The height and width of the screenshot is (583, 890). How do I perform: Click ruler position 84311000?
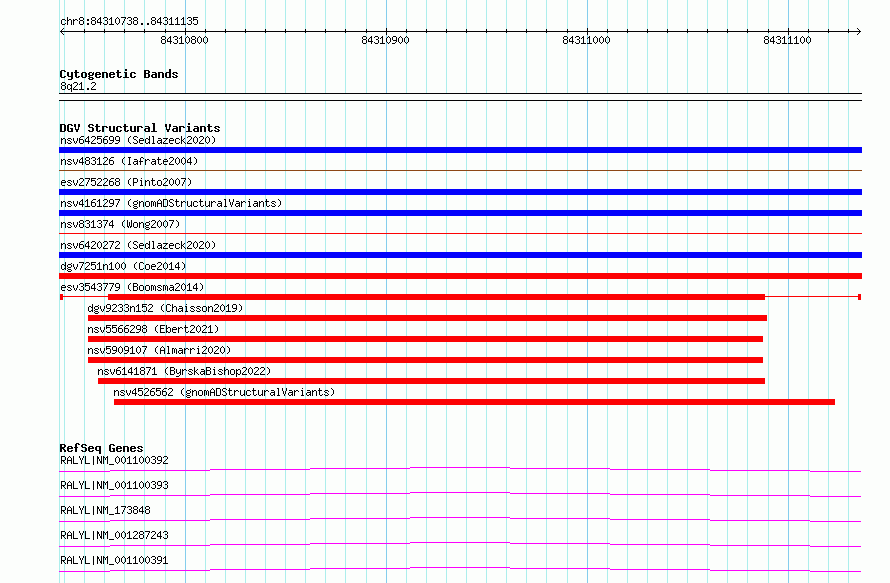[586, 40]
